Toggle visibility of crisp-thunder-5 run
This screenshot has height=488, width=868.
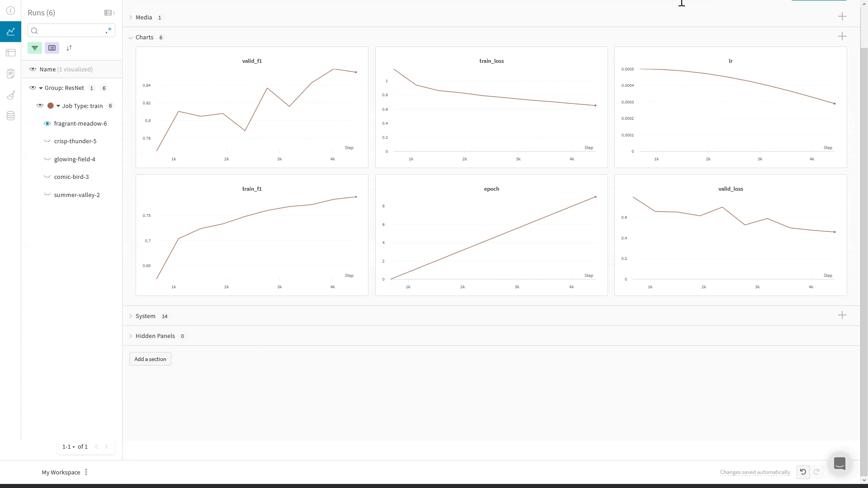pos(47,141)
